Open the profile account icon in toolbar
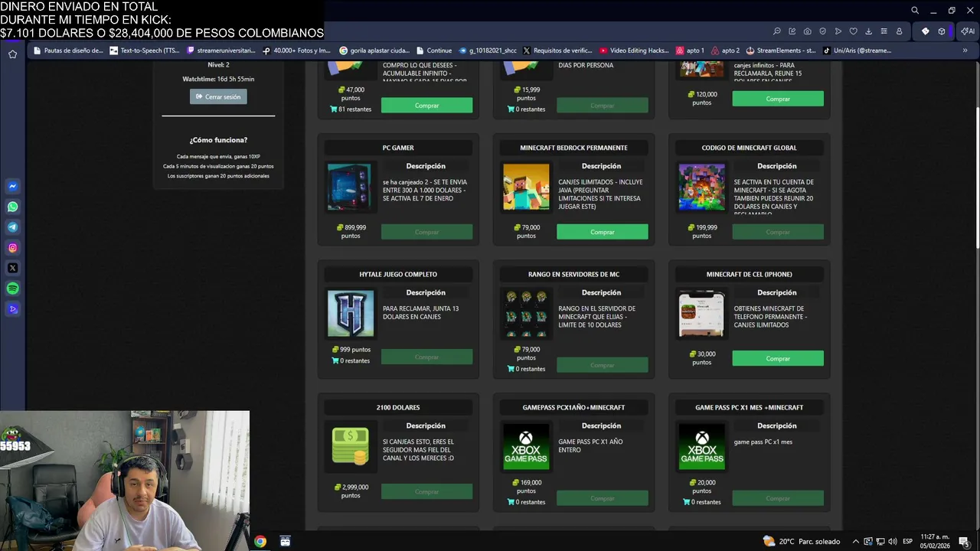Viewport: 980px width, 551px height. coord(900,31)
